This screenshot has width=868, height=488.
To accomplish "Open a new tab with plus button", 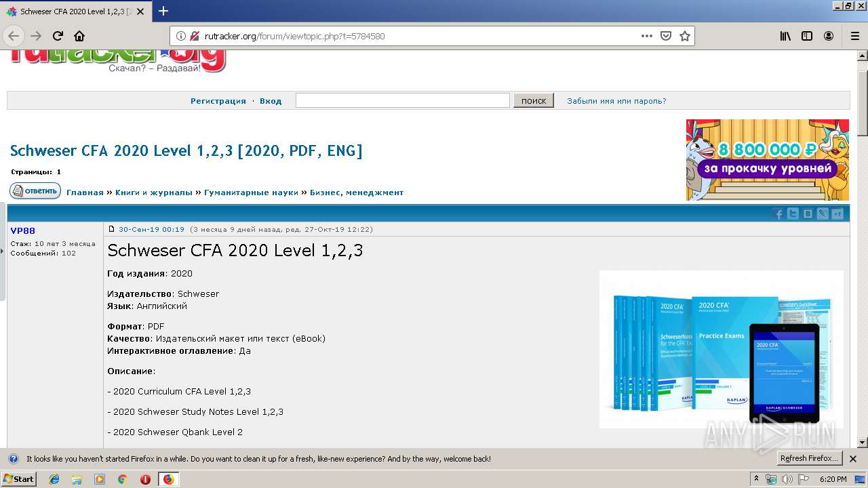I will pyautogui.click(x=163, y=11).
